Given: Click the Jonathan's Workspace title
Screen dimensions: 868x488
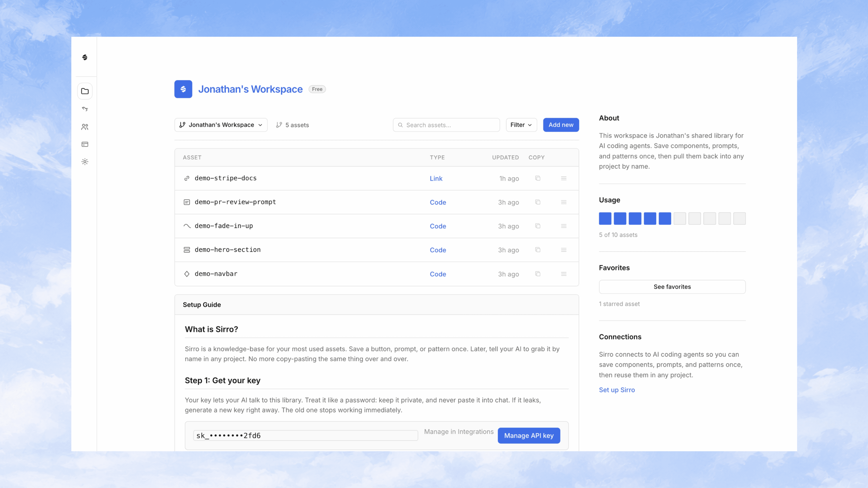Looking at the screenshot, I should (x=250, y=89).
